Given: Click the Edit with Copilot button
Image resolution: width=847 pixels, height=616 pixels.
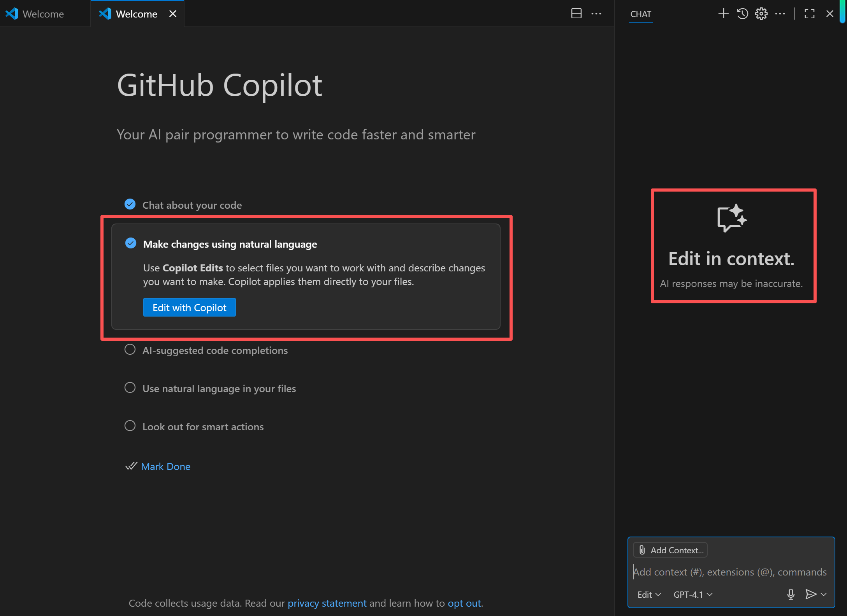Looking at the screenshot, I should pyautogui.click(x=190, y=308).
